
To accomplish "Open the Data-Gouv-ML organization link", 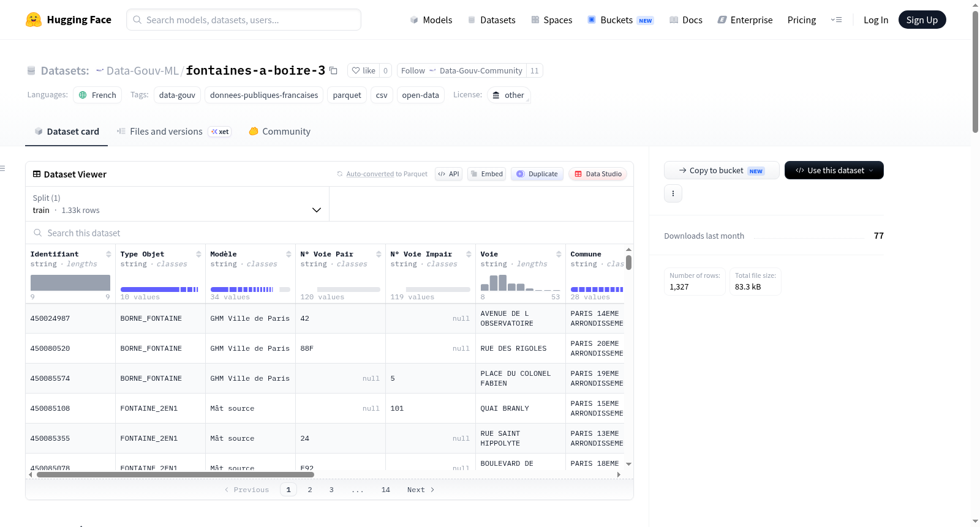I will [142, 70].
